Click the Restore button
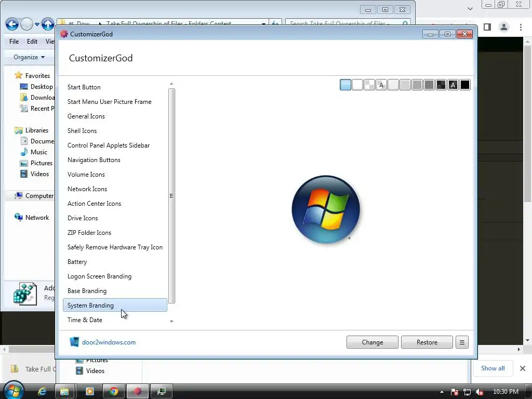532x399 pixels. (x=427, y=342)
